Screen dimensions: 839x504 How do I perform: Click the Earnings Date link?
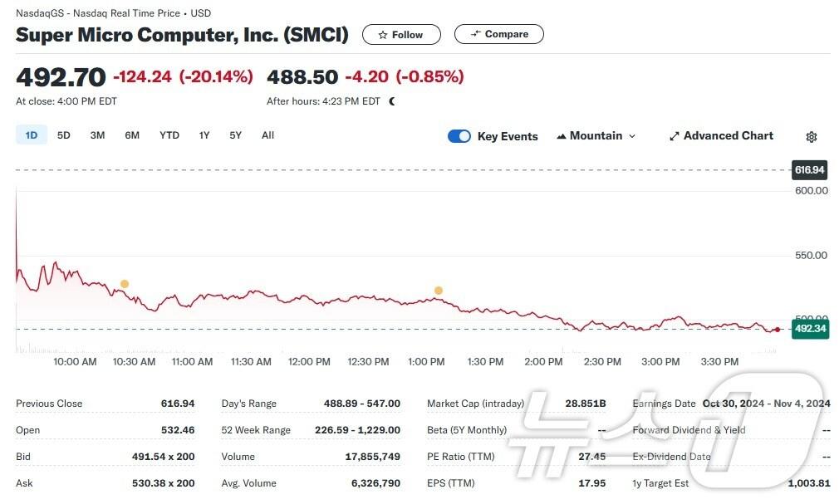pyautogui.click(x=663, y=404)
